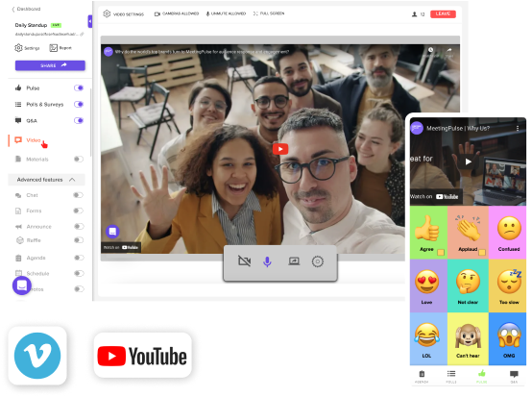532x397 pixels.
Task: Tap the Confused reaction tile
Action: (x=508, y=233)
